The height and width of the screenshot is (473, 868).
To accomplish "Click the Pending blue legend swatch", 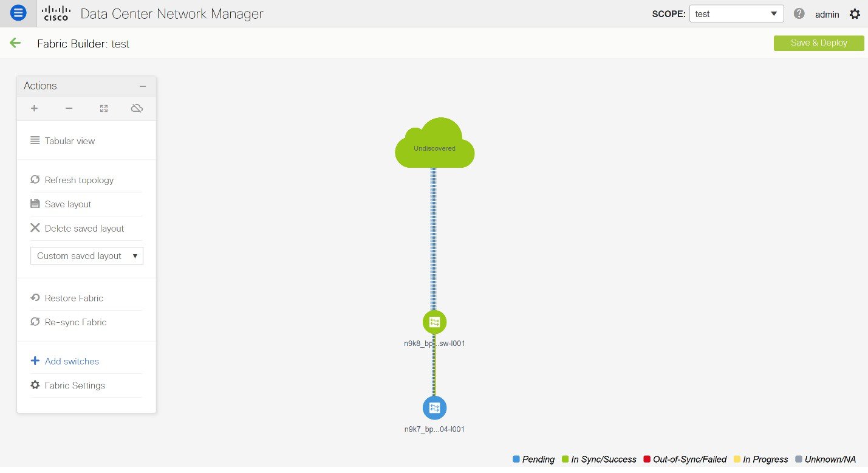I will [516, 459].
